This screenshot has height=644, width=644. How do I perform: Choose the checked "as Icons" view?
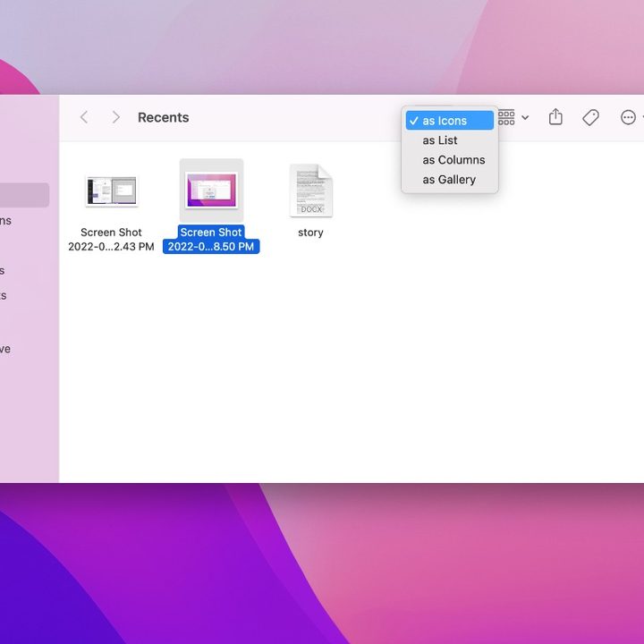pos(449,121)
